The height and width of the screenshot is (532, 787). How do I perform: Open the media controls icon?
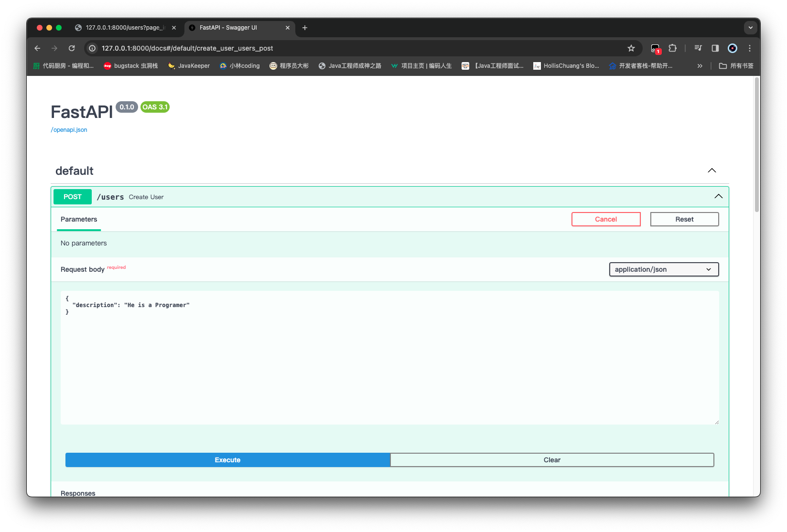(x=698, y=48)
